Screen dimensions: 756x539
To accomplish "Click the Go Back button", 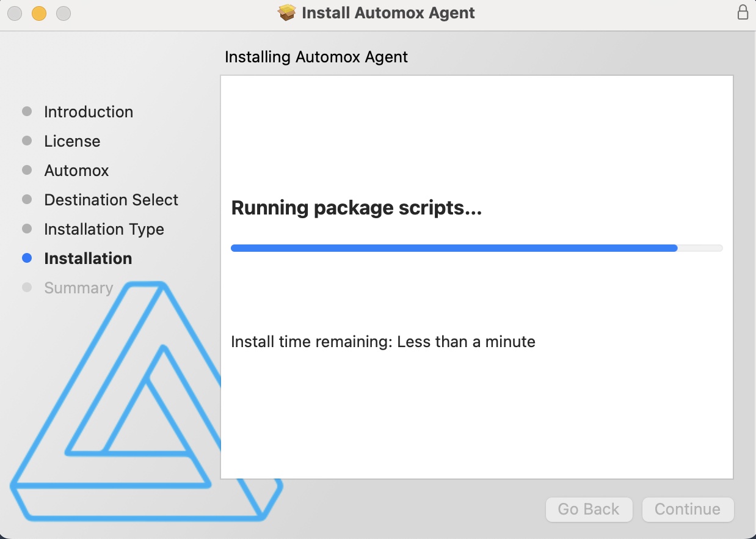I will coord(589,509).
